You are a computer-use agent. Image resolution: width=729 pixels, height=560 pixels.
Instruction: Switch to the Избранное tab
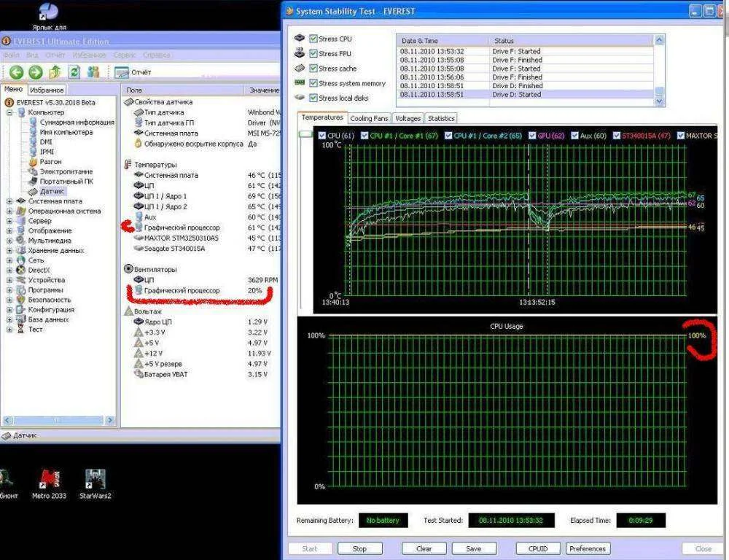coord(47,90)
